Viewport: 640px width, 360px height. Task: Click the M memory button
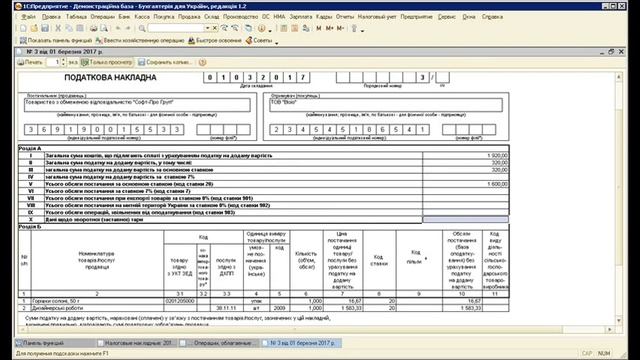(x=319, y=28)
